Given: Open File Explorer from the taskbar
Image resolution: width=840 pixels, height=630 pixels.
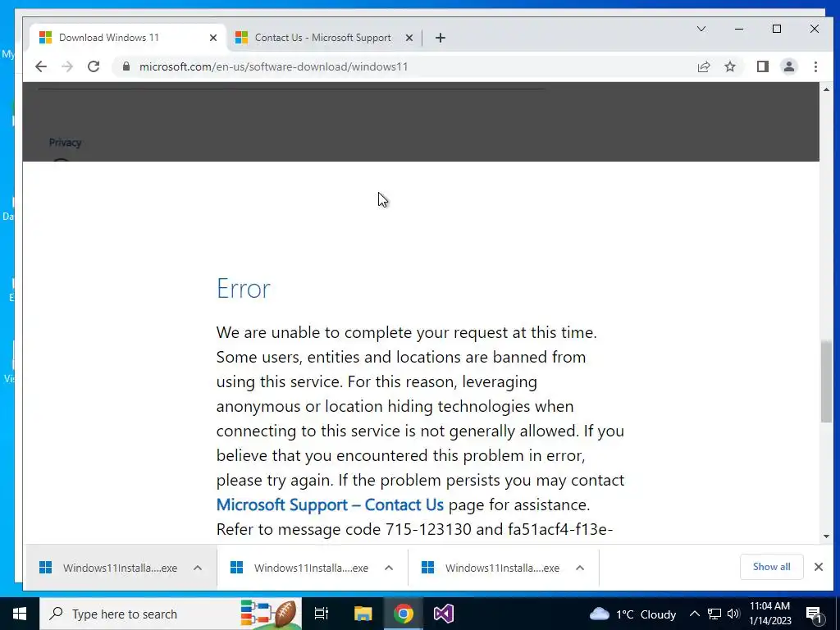Looking at the screenshot, I should pyautogui.click(x=363, y=614).
